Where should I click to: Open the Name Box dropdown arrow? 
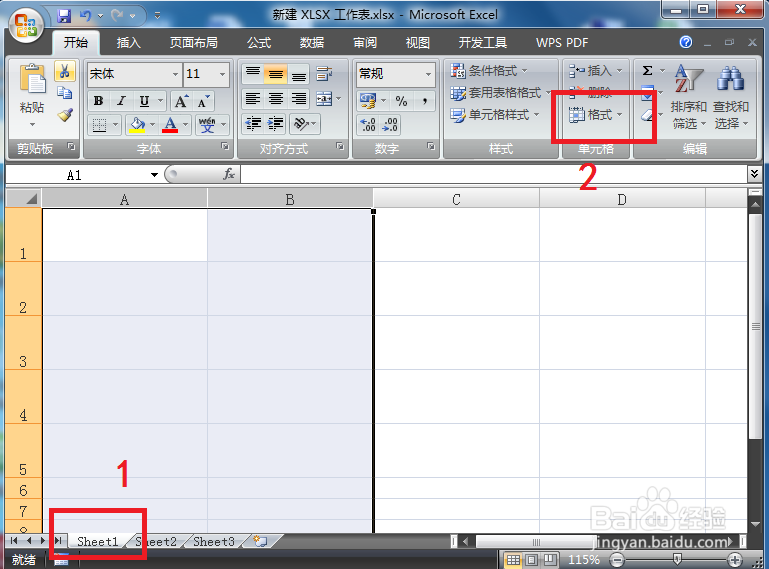154,175
